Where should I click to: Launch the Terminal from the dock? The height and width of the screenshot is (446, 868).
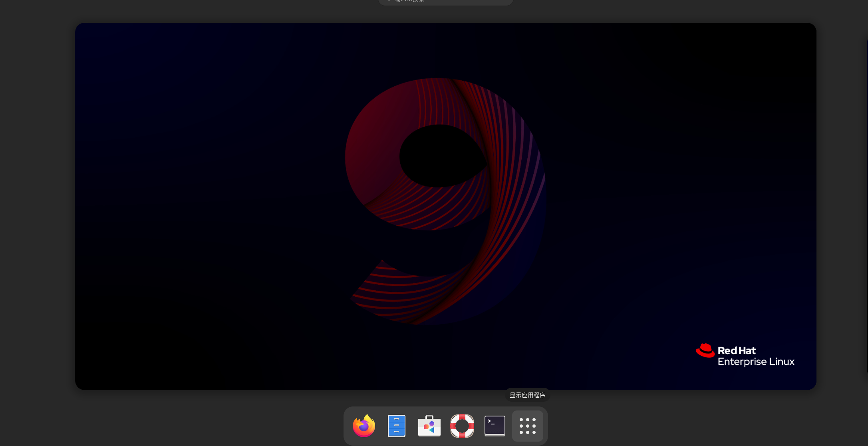[x=495, y=426]
